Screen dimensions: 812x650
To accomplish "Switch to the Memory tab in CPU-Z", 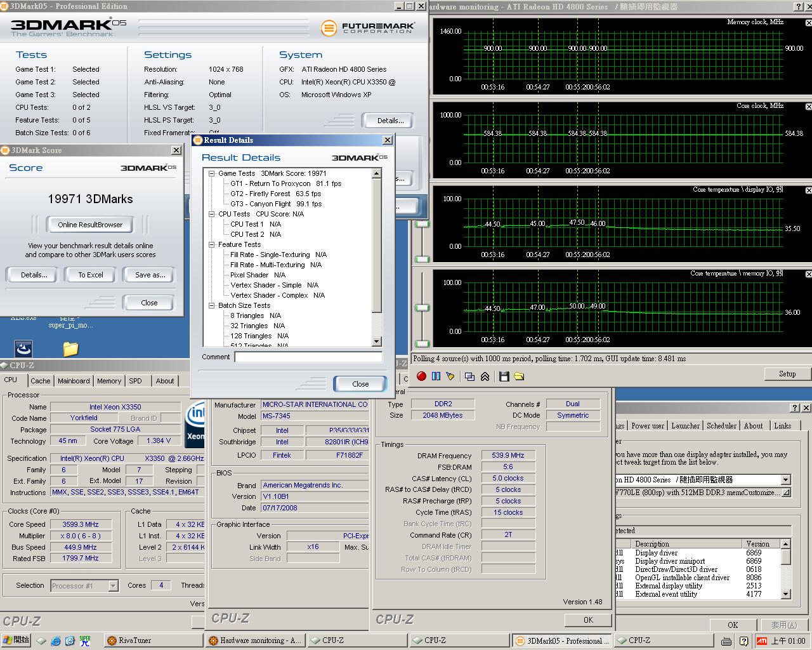I will [x=109, y=381].
